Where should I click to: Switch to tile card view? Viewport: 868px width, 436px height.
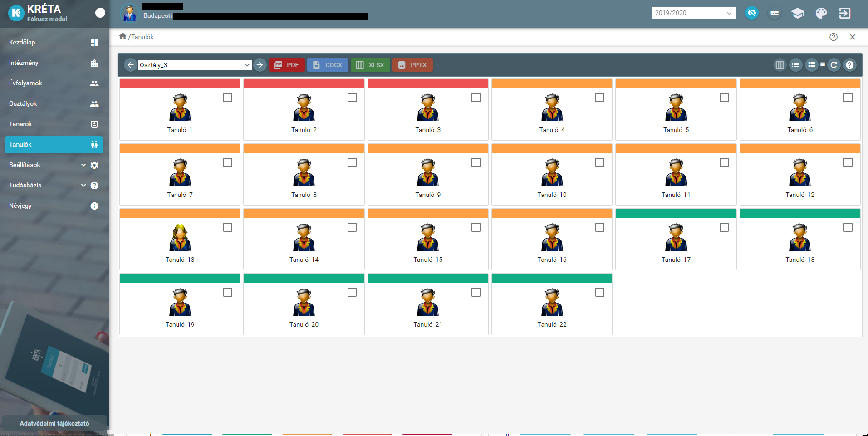click(812, 65)
